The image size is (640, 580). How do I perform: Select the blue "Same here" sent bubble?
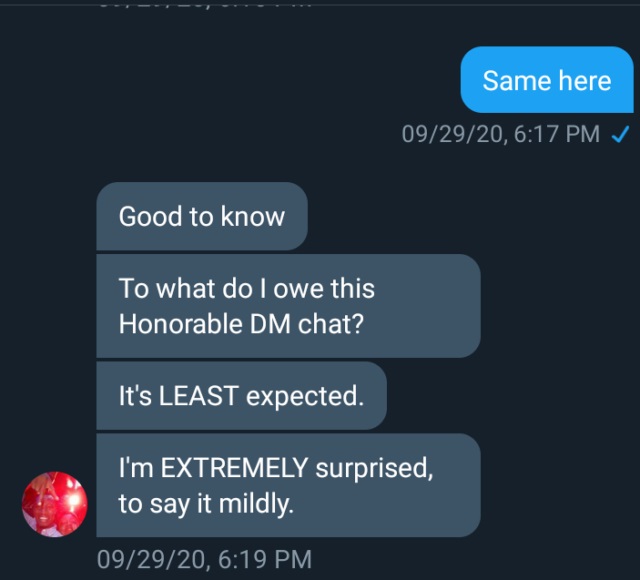[546, 80]
